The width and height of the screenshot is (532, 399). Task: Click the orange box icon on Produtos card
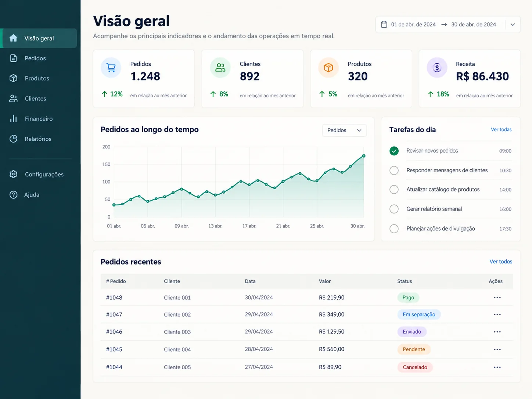tap(328, 68)
